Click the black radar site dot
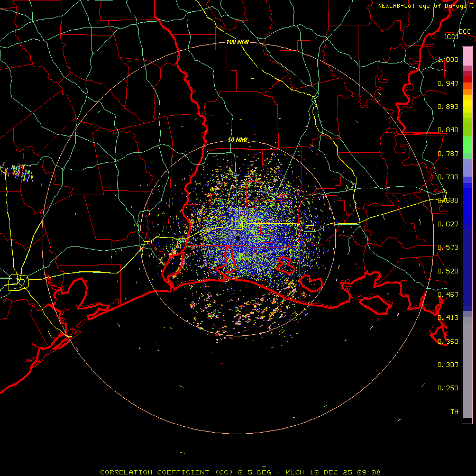This screenshot has height=476, width=476. [x=238, y=239]
